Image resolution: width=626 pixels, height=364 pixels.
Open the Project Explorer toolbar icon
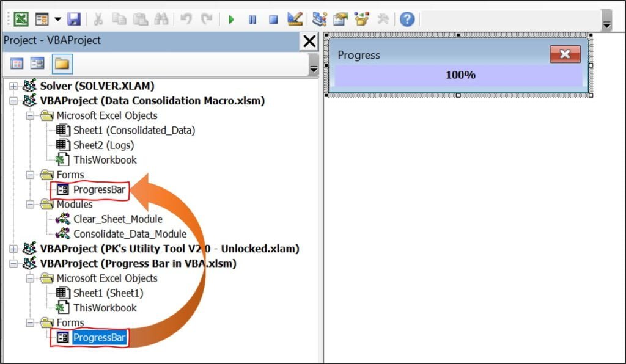click(319, 19)
